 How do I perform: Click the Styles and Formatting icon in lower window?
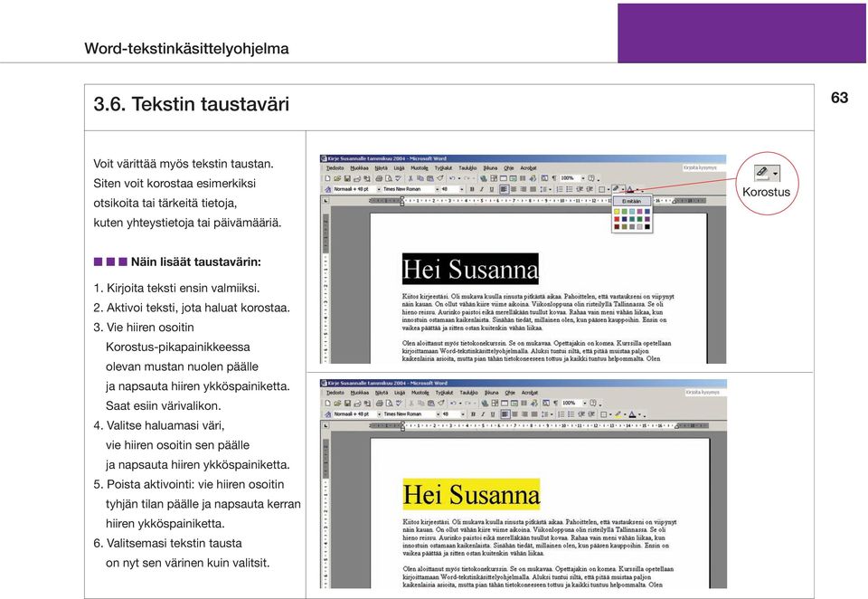tap(327, 414)
